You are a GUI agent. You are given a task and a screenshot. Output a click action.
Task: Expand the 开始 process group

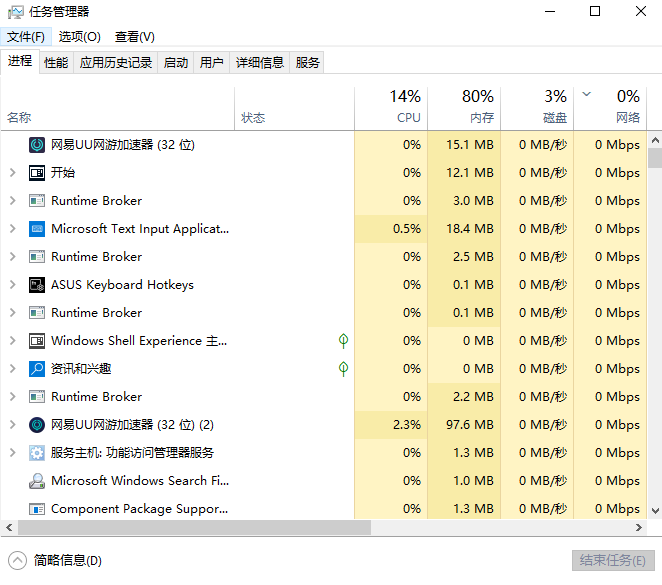pos(13,173)
